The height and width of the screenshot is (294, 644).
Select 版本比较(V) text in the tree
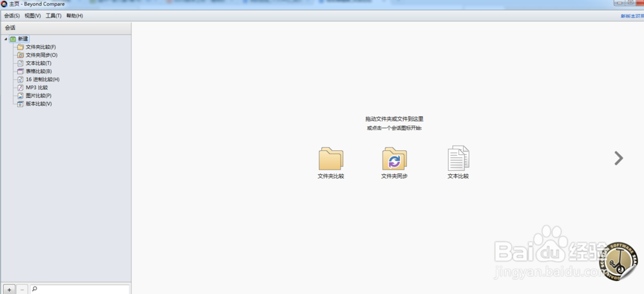(39, 104)
